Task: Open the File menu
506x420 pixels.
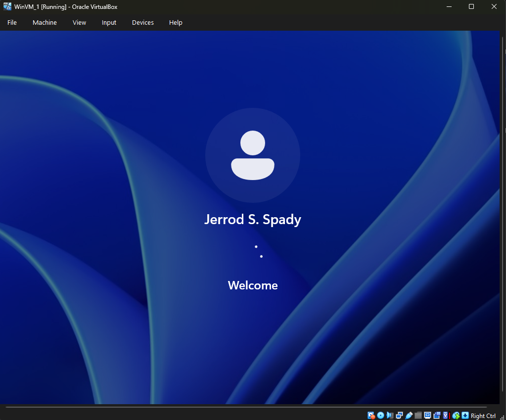Action: pos(12,23)
